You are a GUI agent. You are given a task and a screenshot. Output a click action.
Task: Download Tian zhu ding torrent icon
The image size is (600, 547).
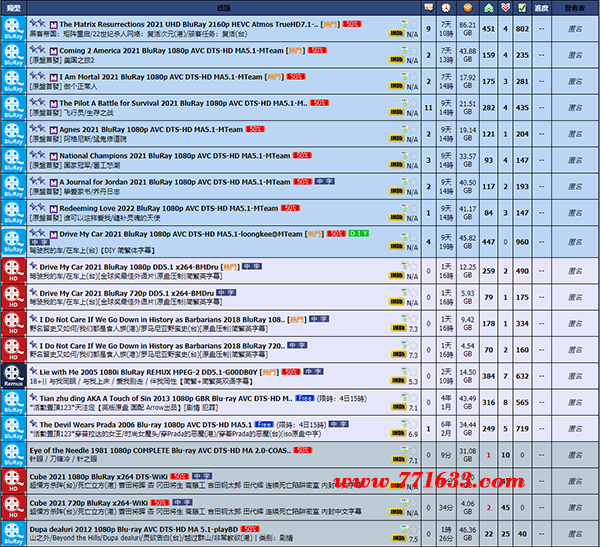404,397
